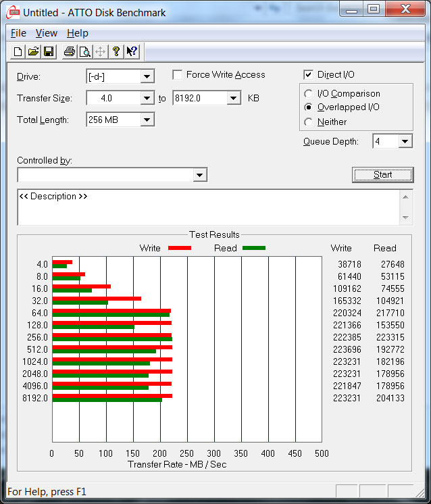Click the 64.0 red write bar
The width and height of the screenshot is (431, 504).
111,311
